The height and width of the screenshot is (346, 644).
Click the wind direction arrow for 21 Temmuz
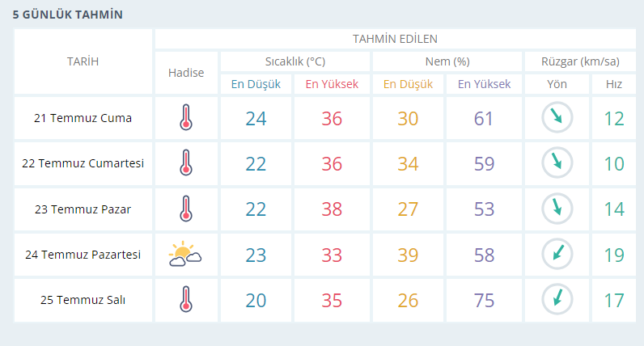click(x=557, y=117)
